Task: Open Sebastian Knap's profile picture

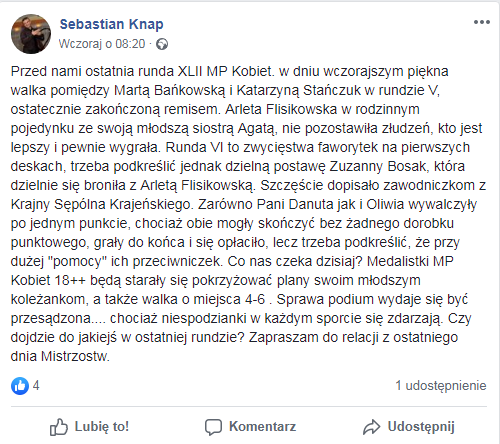Action: 31,34
